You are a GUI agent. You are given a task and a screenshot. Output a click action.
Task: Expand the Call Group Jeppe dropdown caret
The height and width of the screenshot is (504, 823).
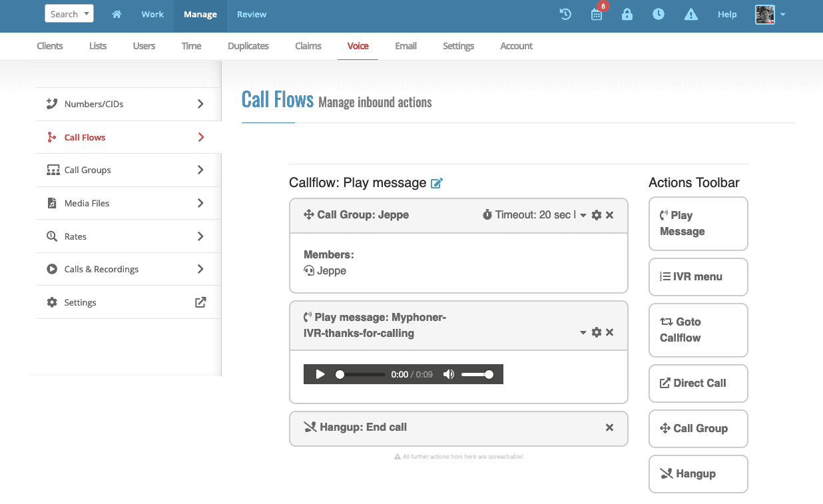click(583, 215)
